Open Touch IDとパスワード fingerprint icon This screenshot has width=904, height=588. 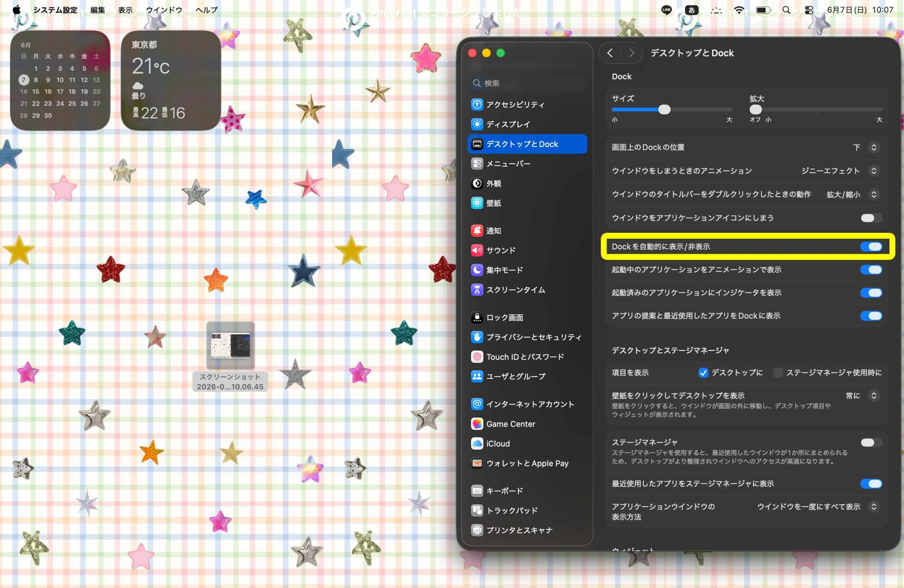click(477, 357)
